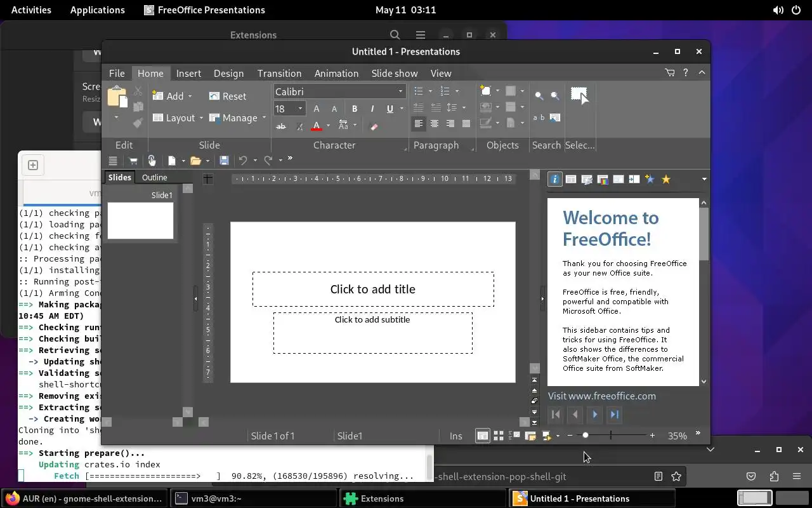Click the hamburger menu icon in quick toolbar
Viewport: 812px width, 508px height.
pos(113,161)
